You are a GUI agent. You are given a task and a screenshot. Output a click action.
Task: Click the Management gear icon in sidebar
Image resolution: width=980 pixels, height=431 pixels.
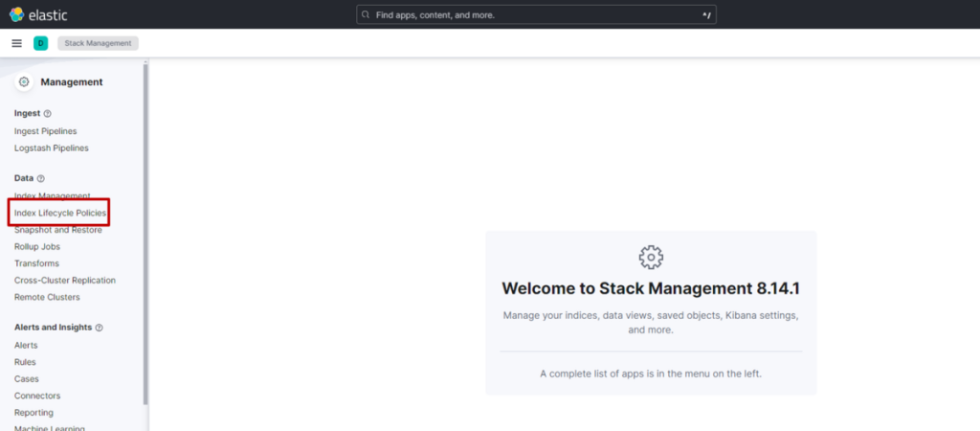(x=24, y=82)
